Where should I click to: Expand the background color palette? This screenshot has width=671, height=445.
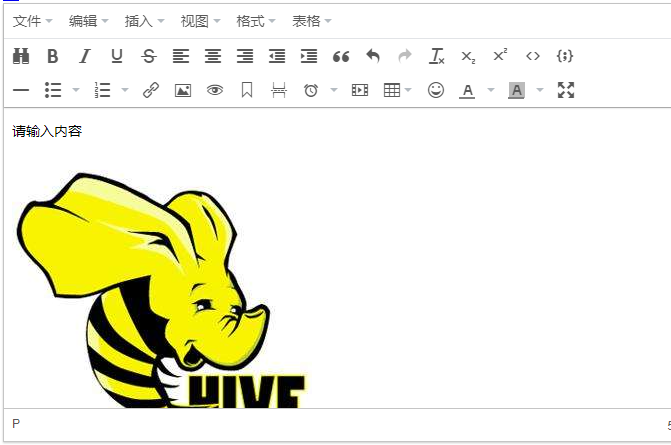click(540, 90)
